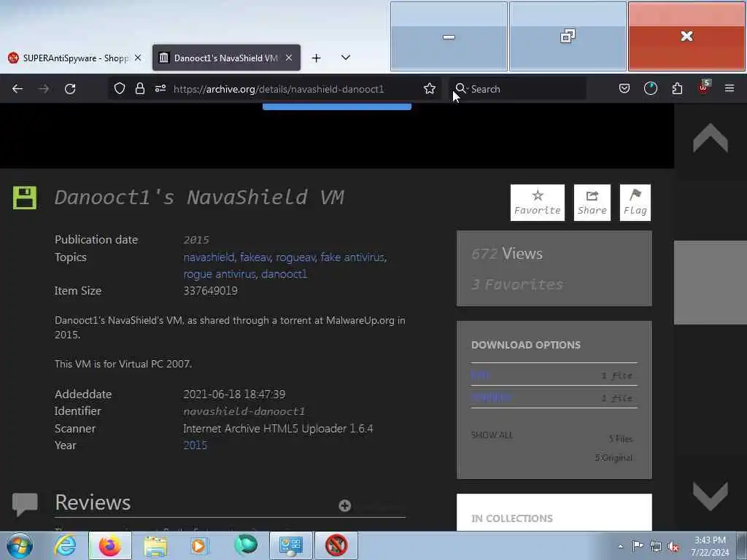The width and height of the screenshot is (747, 560).
Task: Open the 2015 Year link
Action: click(196, 446)
